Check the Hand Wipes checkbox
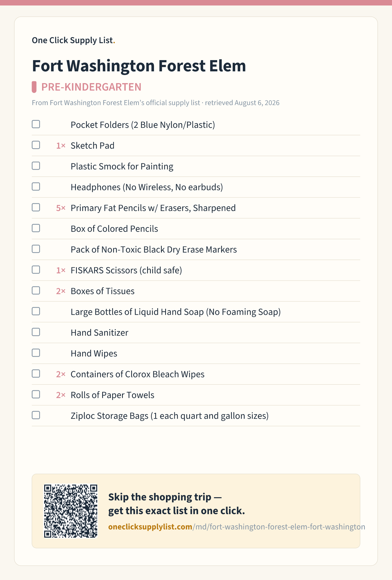This screenshot has height=580, width=392. click(x=36, y=353)
